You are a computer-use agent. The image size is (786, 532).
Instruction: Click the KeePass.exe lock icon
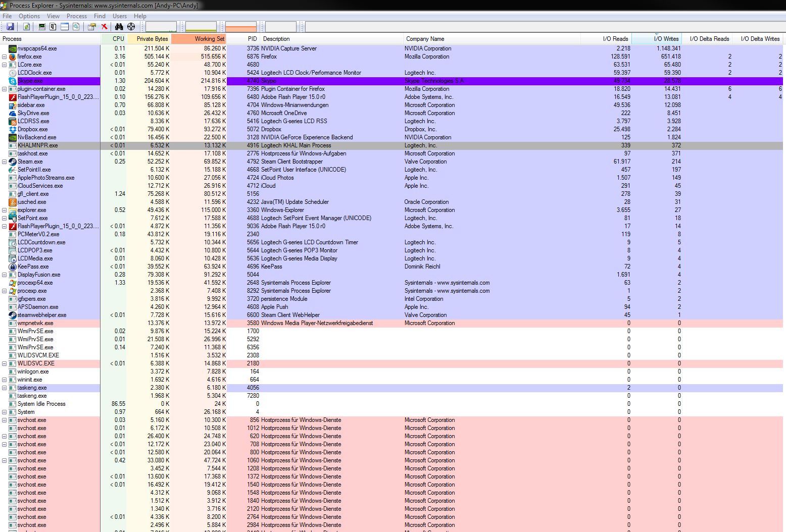pyautogui.click(x=13, y=267)
